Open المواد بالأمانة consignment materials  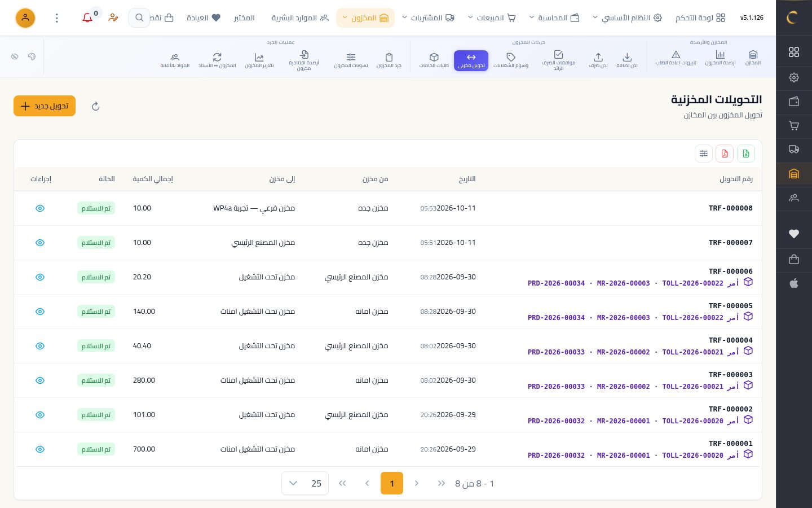(175, 60)
